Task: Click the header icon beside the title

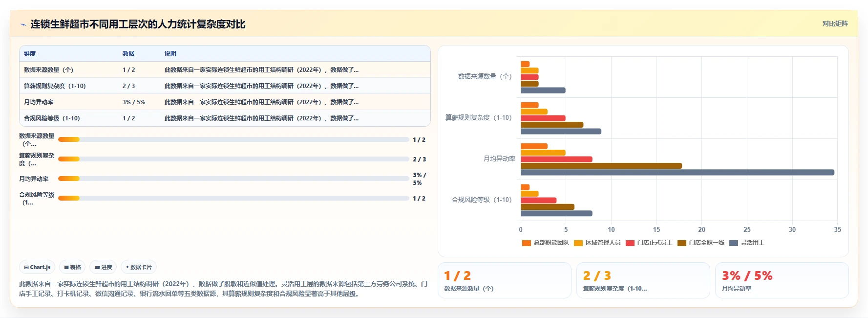Action: click(x=23, y=24)
